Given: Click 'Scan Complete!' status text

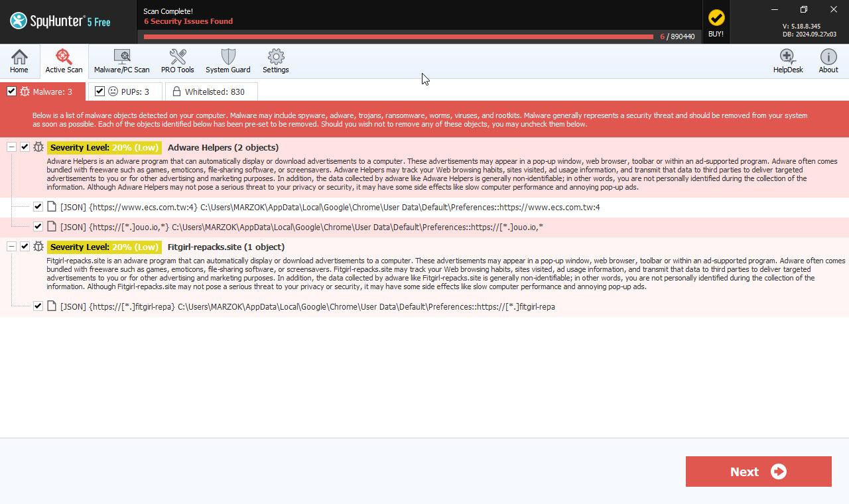Looking at the screenshot, I should [x=168, y=11].
